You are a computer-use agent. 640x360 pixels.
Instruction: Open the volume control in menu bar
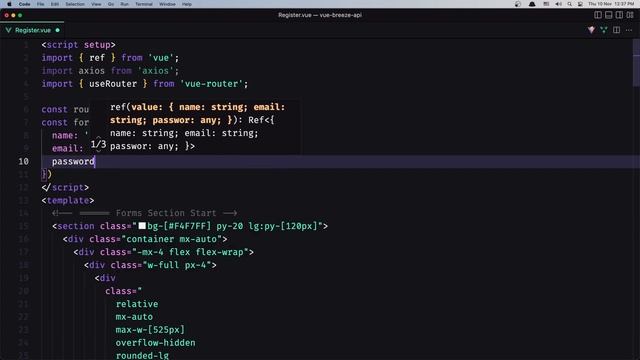coord(558,4)
